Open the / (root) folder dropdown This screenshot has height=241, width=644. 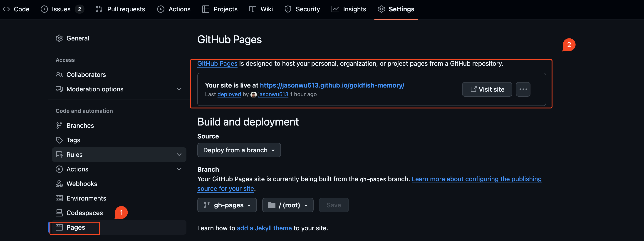pos(287,205)
